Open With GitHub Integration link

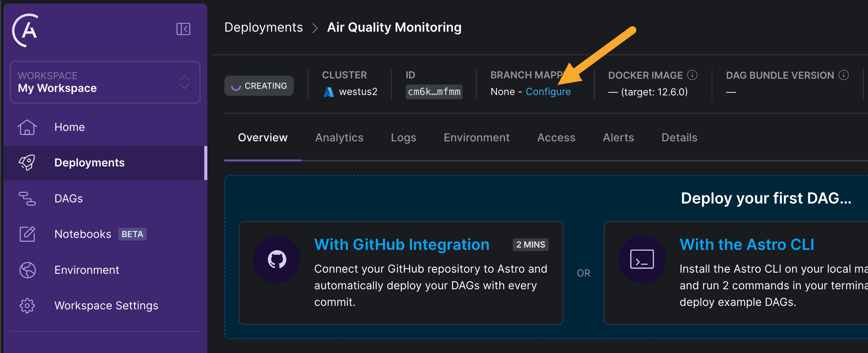point(402,245)
